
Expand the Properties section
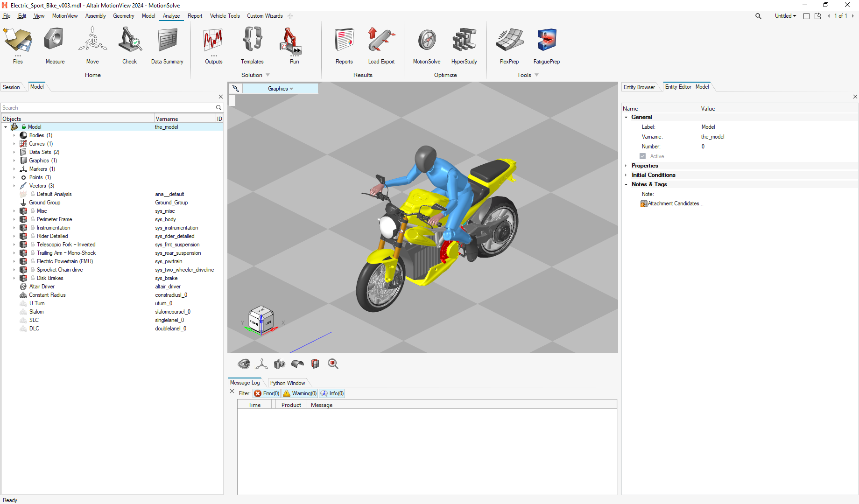coord(626,166)
